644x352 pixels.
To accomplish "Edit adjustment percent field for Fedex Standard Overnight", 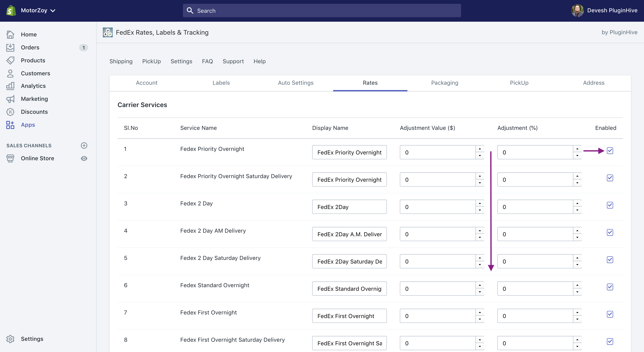I will coord(535,289).
